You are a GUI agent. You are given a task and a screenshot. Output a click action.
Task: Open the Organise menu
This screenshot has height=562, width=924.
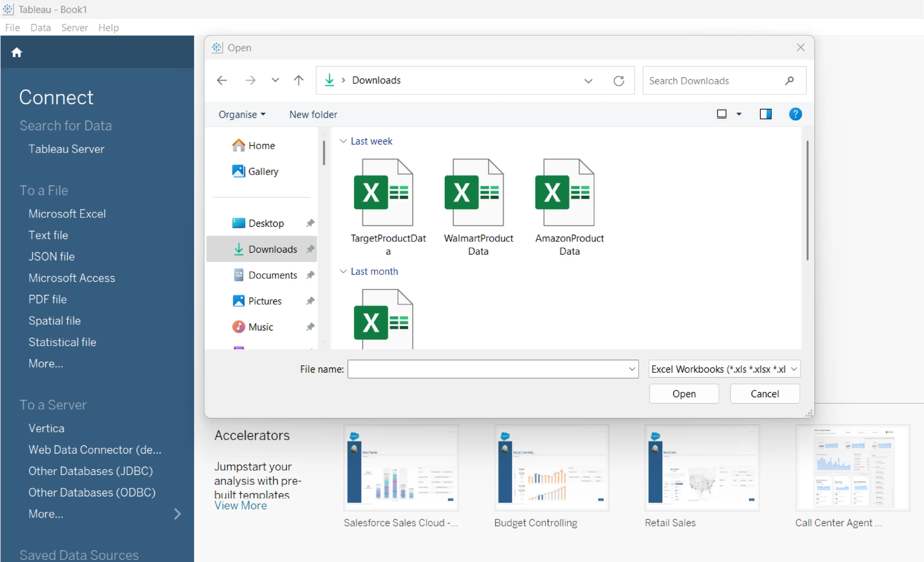(242, 114)
